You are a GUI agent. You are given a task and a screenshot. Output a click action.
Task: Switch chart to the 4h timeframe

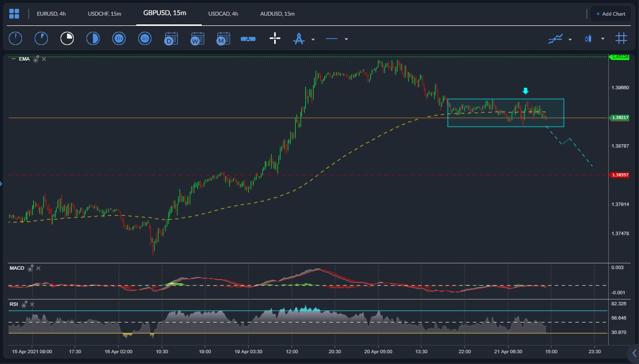[x=145, y=38]
